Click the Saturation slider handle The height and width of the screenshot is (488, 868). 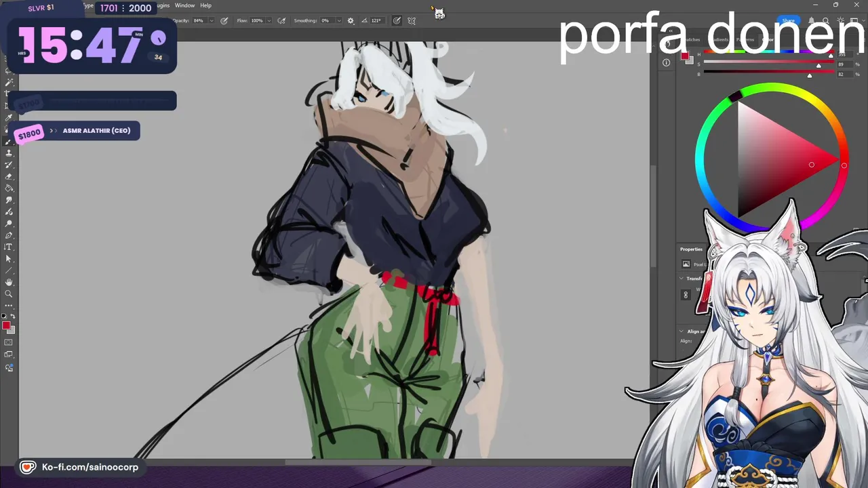pyautogui.click(x=818, y=66)
